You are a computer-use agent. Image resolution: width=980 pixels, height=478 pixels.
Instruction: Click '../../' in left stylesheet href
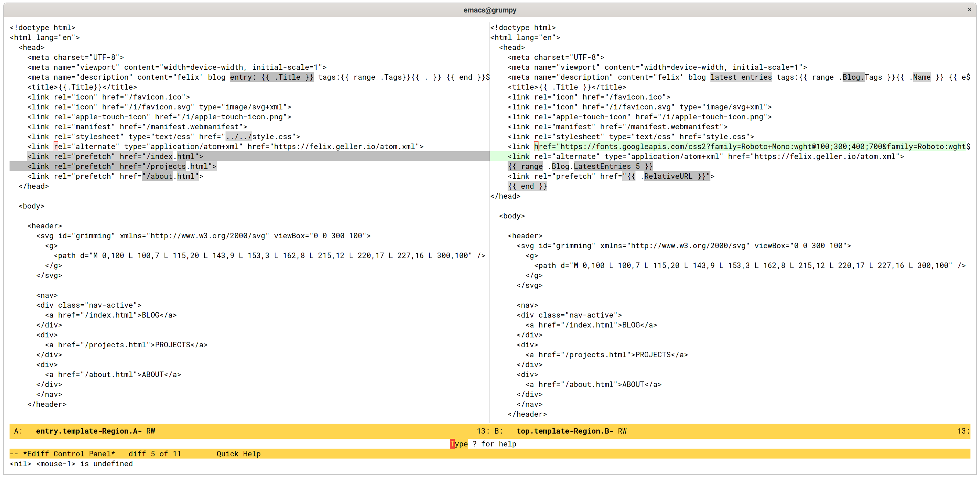238,137
